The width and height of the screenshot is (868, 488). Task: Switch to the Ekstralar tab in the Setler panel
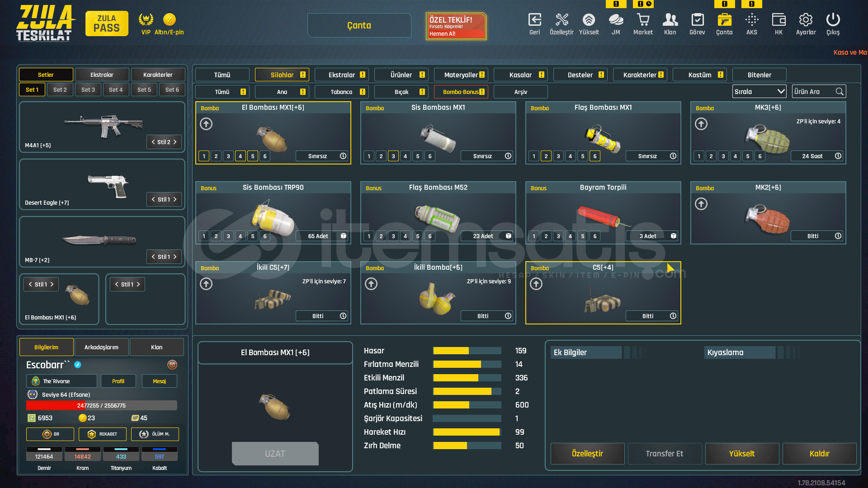(102, 75)
